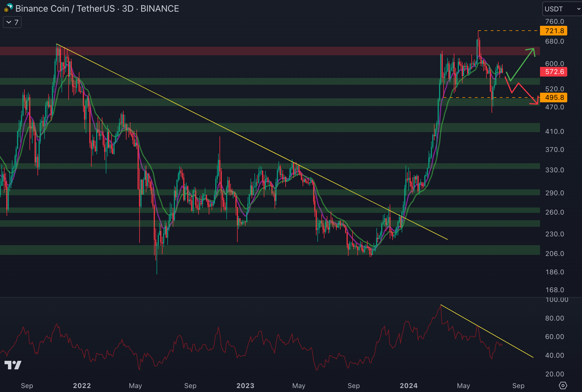Click the red 572.6 current price label
This screenshot has height=392, width=582.
click(553, 72)
